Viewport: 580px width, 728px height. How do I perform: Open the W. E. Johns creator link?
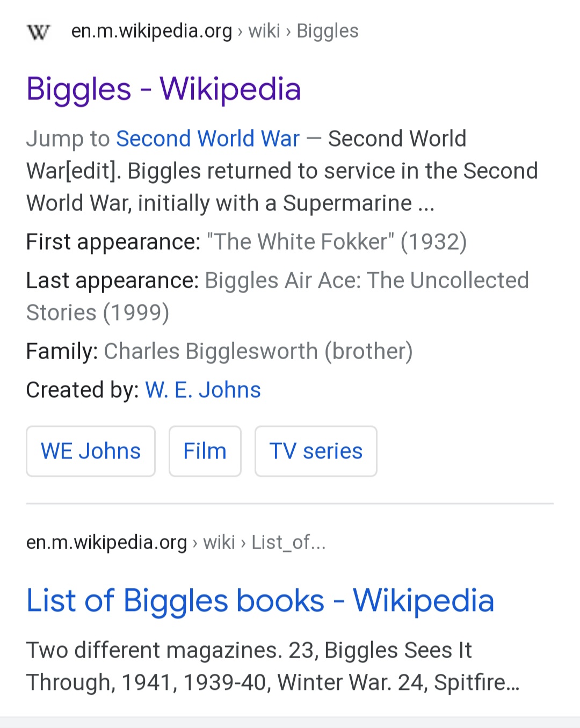click(x=202, y=390)
